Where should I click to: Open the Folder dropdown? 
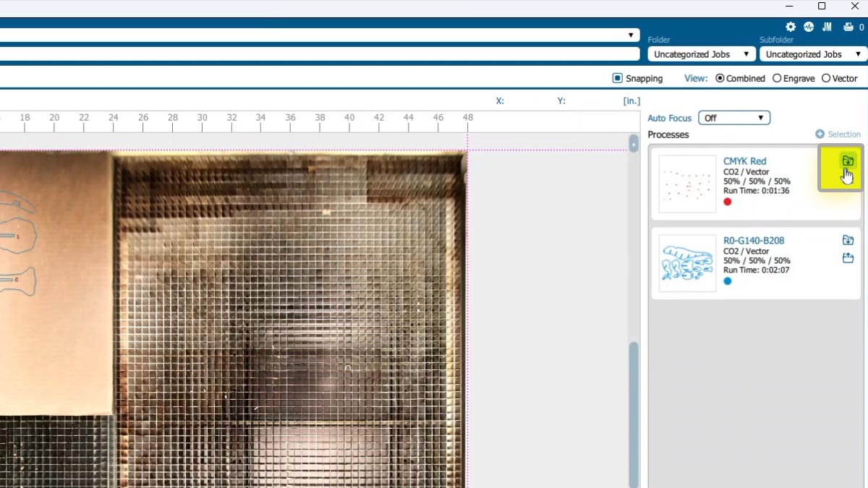tap(701, 54)
